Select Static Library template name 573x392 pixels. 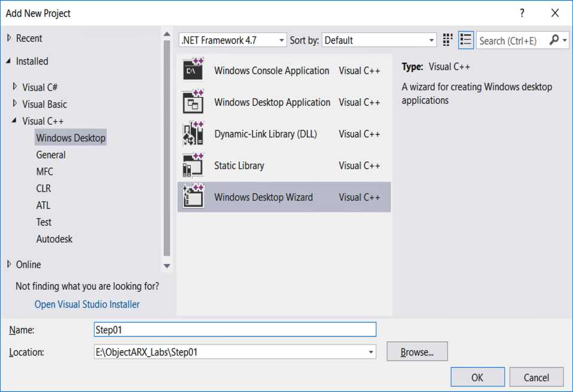[x=239, y=166]
